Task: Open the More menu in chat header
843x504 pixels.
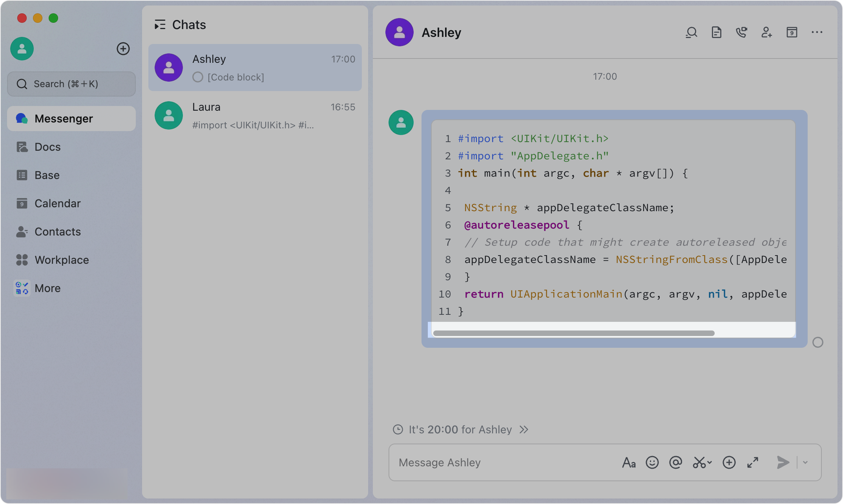Action: pos(817,33)
